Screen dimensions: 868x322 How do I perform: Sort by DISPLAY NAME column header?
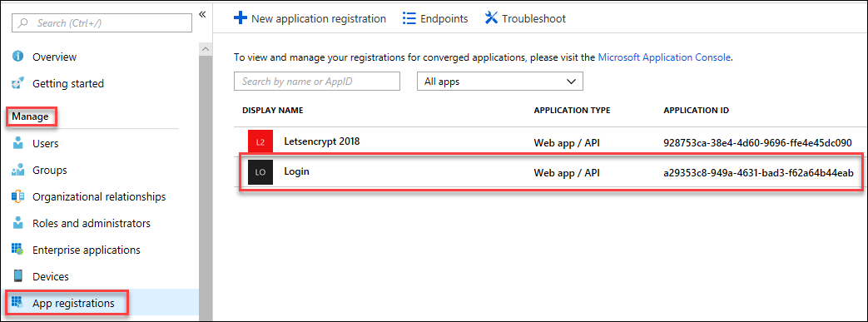(x=272, y=110)
